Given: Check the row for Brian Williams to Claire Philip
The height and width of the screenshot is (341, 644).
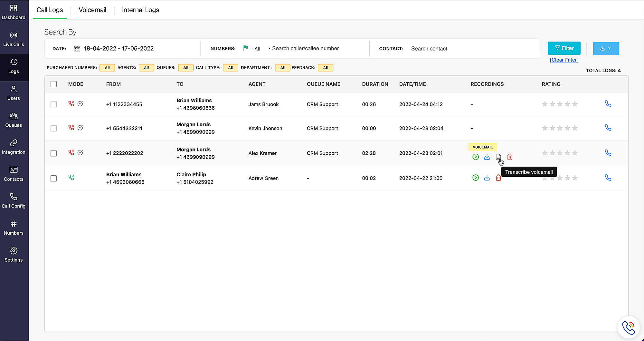Looking at the screenshot, I should tap(54, 178).
